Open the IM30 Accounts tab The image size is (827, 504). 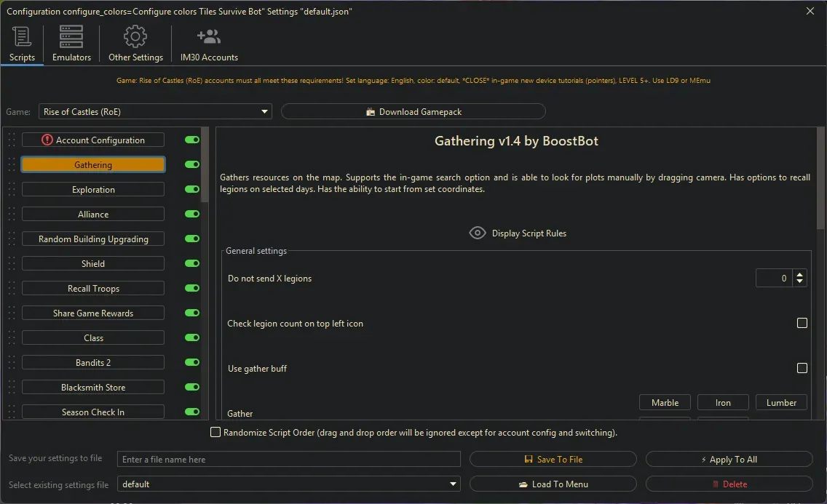click(x=209, y=44)
